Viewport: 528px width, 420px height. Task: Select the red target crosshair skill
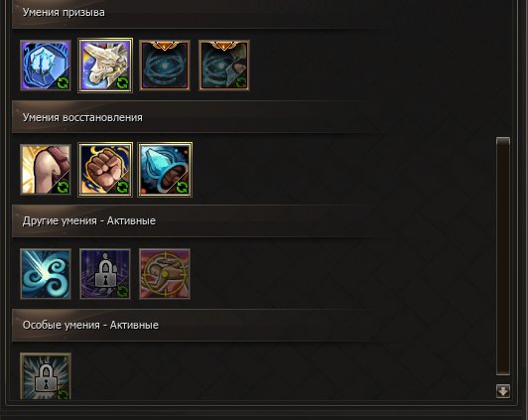click(165, 274)
